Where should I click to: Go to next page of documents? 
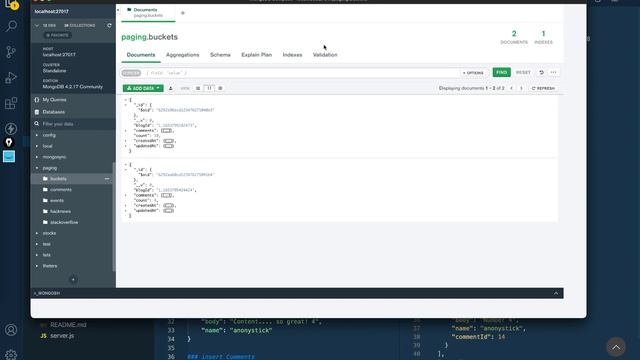521,88
